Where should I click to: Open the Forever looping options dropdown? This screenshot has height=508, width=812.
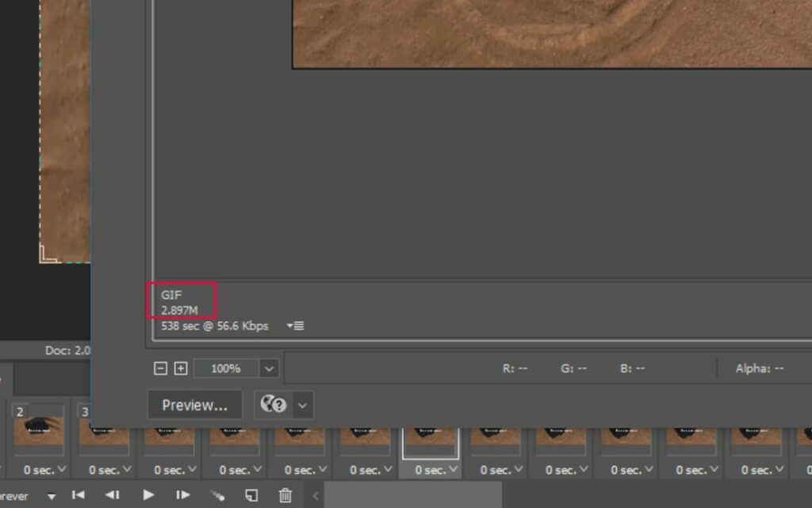pyautogui.click(x=52, y=496)
